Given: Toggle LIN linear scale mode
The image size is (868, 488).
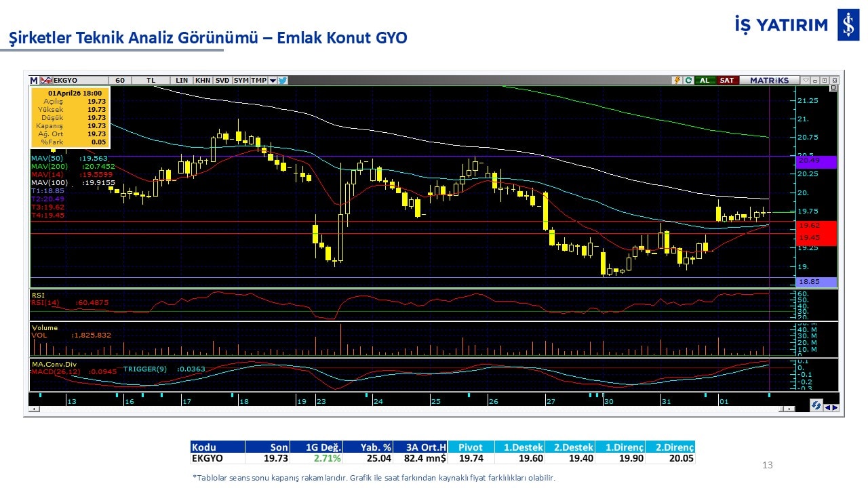Looking at the screenshot, I should click(182, 80).
